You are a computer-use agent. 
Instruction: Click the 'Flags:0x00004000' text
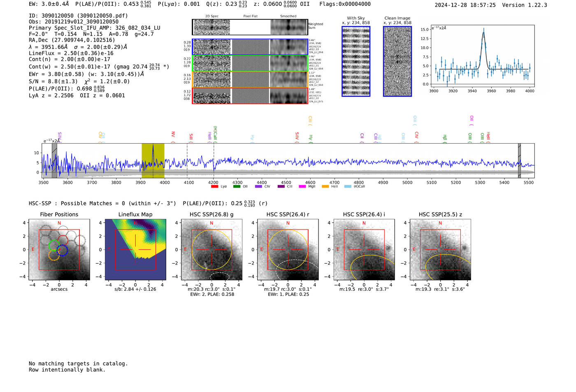(345, 4)
